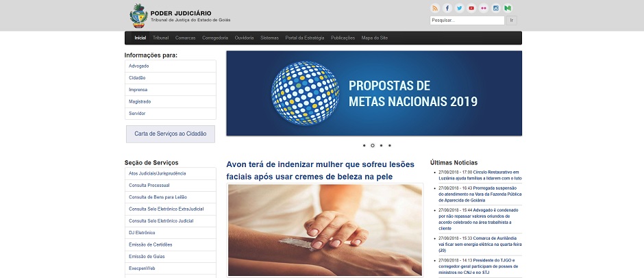
Task: Click Carta de Serviços ao Cidadão button
Action: click(171, 134)
